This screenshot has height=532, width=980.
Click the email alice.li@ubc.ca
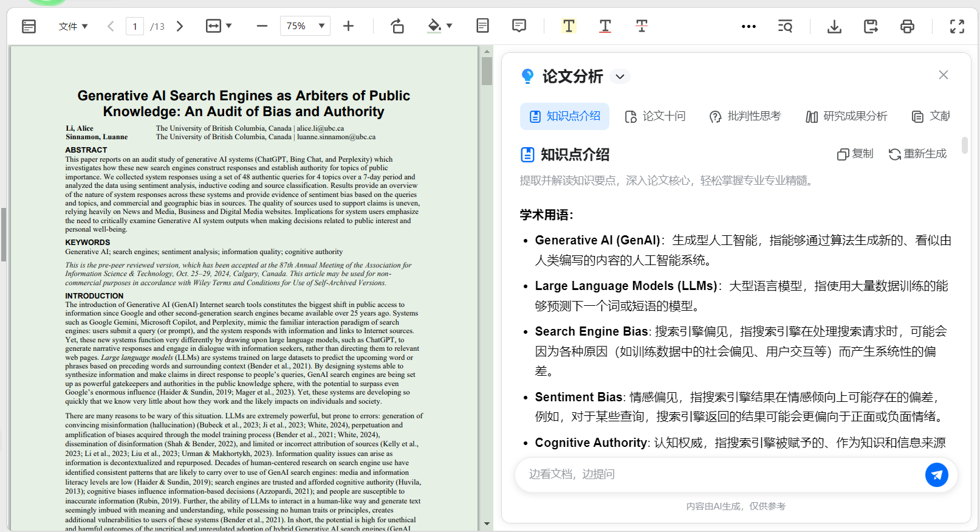[x=320, y=128]
